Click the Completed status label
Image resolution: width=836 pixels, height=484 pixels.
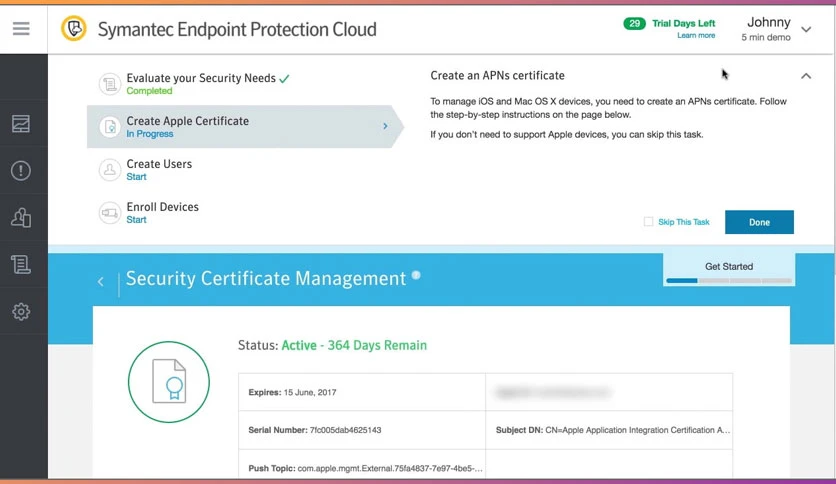[149, 91]
